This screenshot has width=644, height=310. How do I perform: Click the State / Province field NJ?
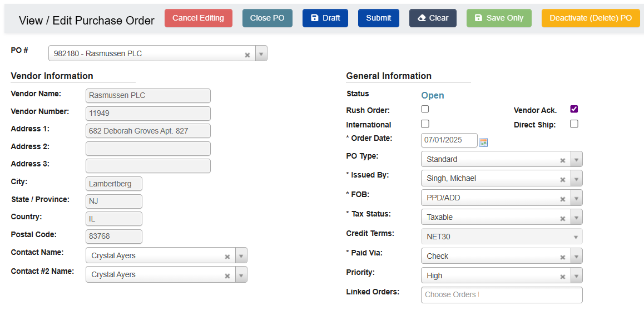tap(114, 201)
